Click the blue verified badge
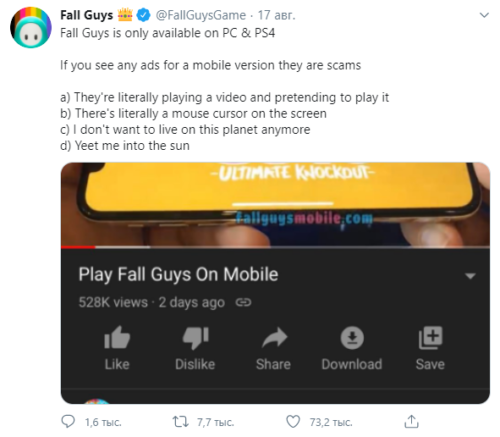The width and height of the screenshot is (500, 437). (144, 15)
